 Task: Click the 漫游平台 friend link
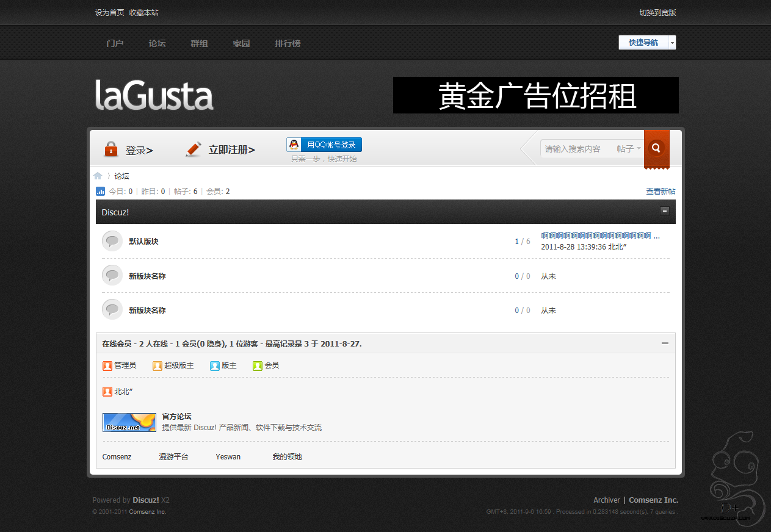coord(174,457)
